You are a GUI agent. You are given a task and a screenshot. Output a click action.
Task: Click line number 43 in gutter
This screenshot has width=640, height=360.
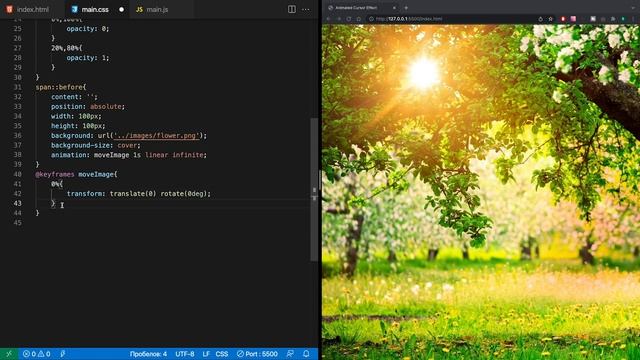(x=18, y=203)
